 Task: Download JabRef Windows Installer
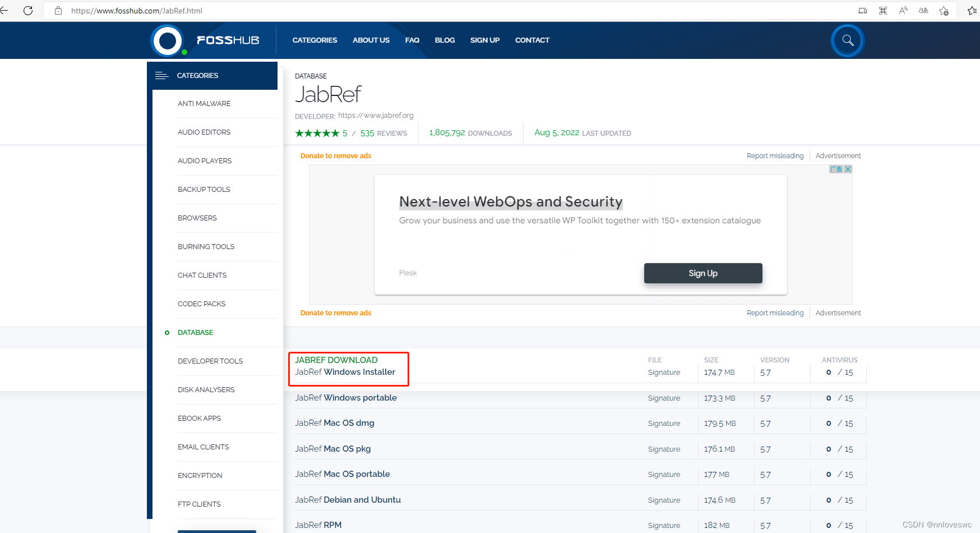[x=345, y=372]
